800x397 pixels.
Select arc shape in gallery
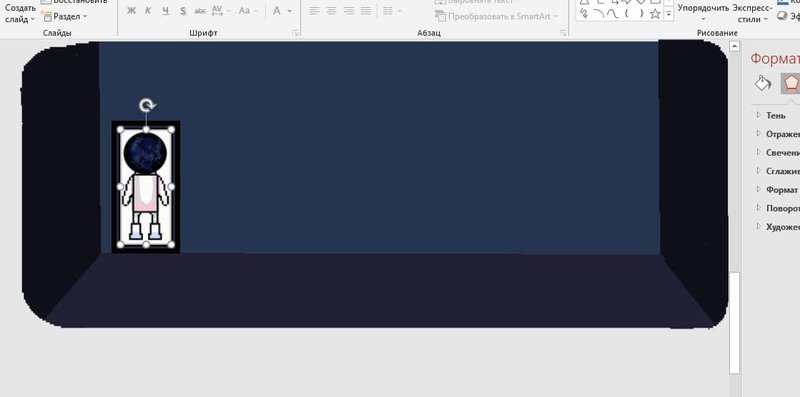[x=598, y=14]
